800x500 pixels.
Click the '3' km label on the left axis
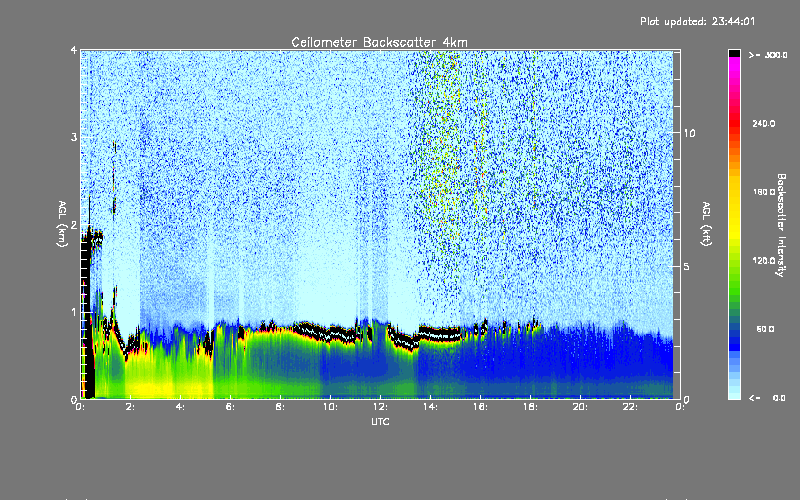[x=74, y=137]
